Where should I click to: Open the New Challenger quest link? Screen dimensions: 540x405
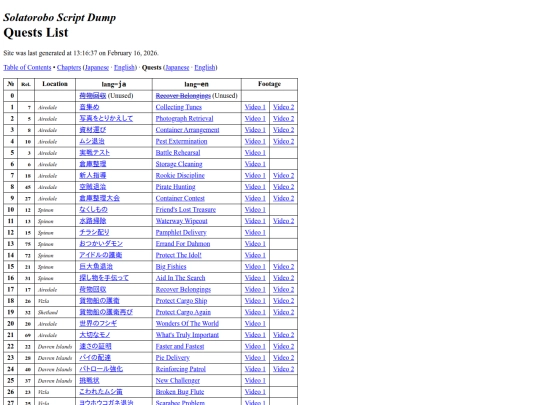178,381
